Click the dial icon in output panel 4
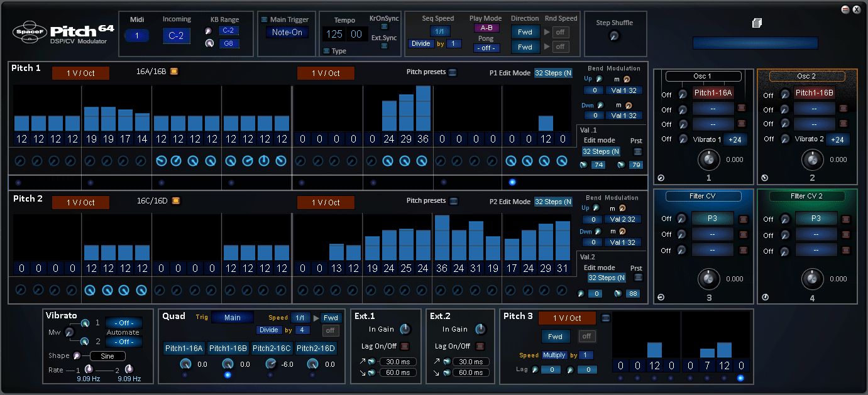The width and height of the screenshot is (868, 395). click(x=764, y=298)
